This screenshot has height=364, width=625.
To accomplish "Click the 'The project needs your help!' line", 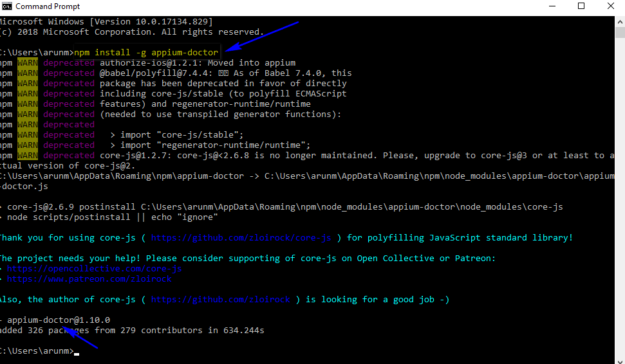I will [x=248, y=258].
